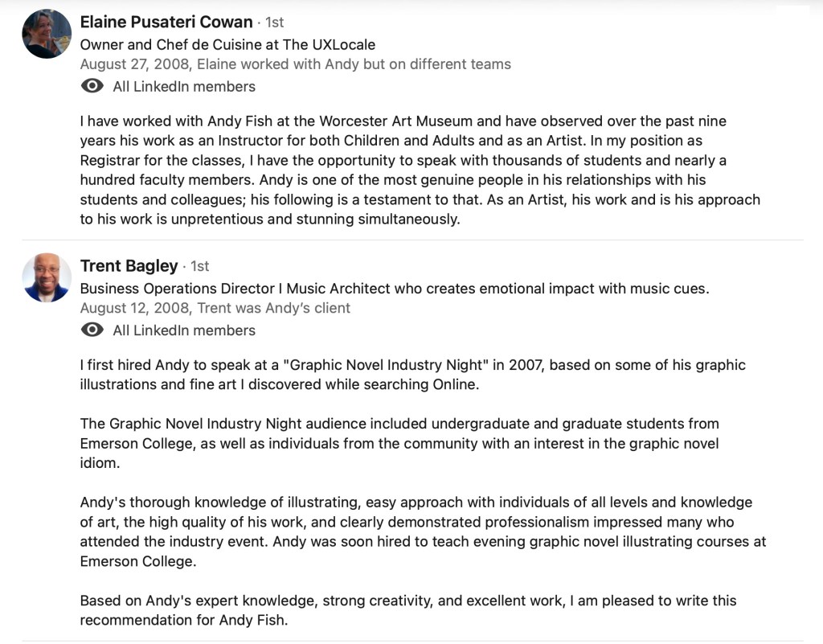Click the visibility eye icon under Elaine's recommendation

[x=92, y=86]
